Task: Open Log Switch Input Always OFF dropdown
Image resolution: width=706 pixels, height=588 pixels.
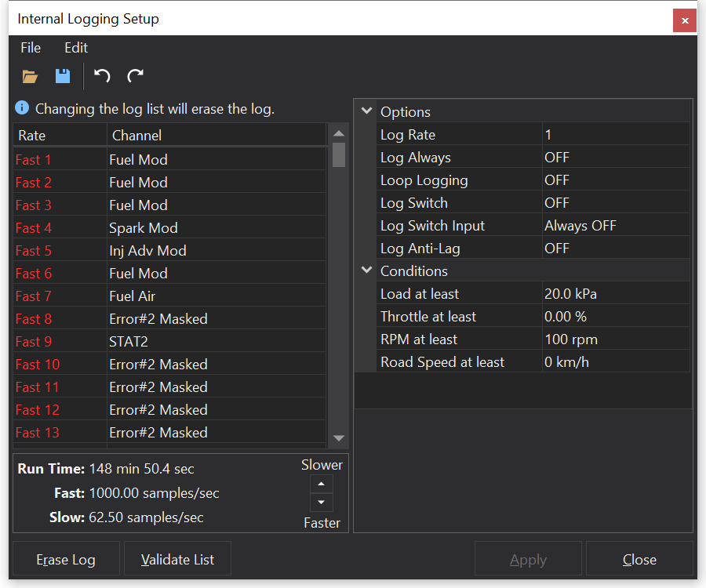Action: [615, 226]
